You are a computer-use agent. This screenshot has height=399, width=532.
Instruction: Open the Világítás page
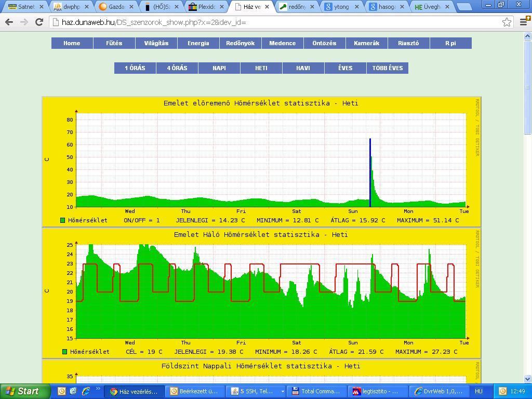[156, 43]
